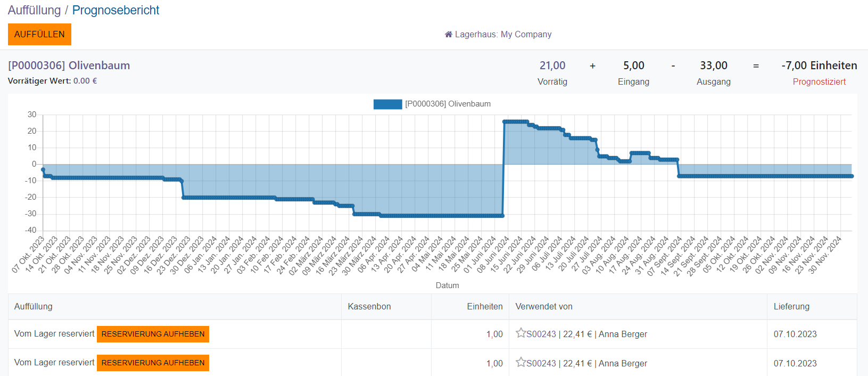The width and height of the screenshot is (868, 376).
Task: Open second-row S00243 Anna Berger order link
Action: pos(586,364)
